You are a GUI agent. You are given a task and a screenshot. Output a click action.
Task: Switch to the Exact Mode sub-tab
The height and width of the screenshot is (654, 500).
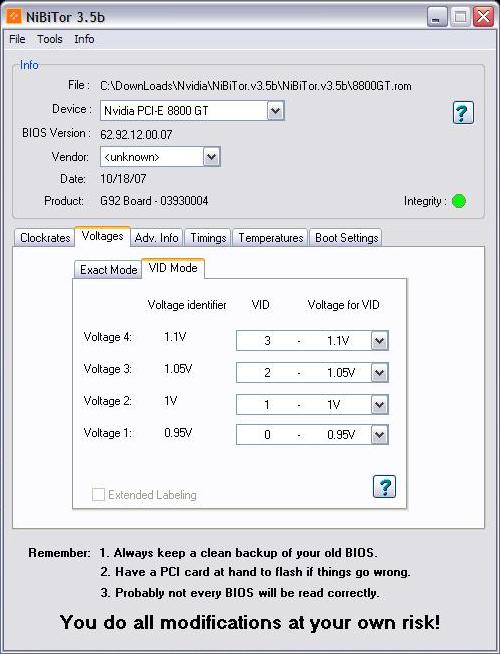(108, 270)
